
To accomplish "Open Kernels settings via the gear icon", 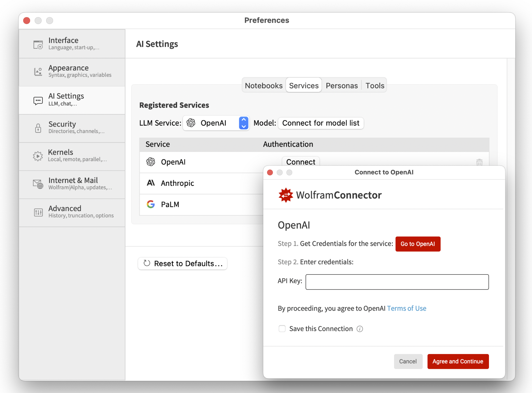I will [x=38, y=156].
